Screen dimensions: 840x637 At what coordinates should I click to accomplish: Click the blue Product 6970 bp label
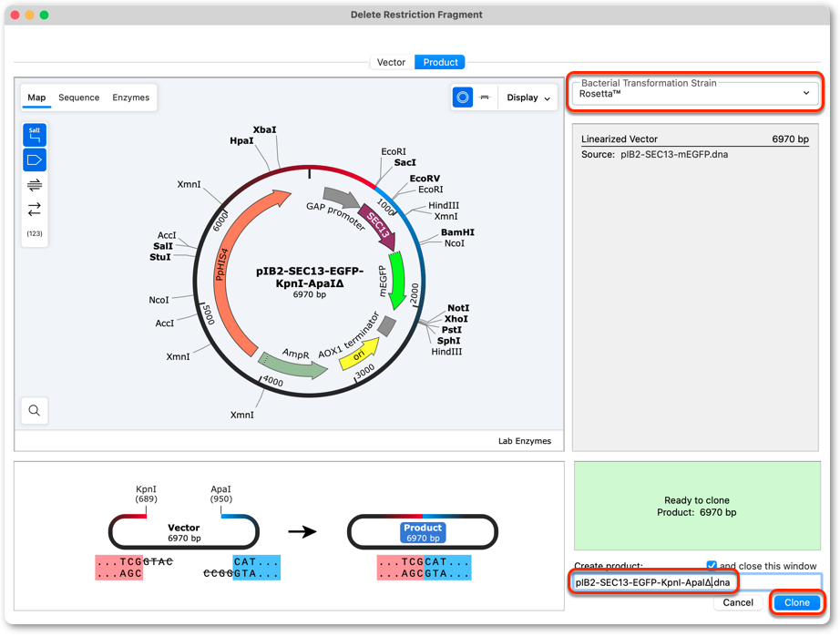coord(423,532)
